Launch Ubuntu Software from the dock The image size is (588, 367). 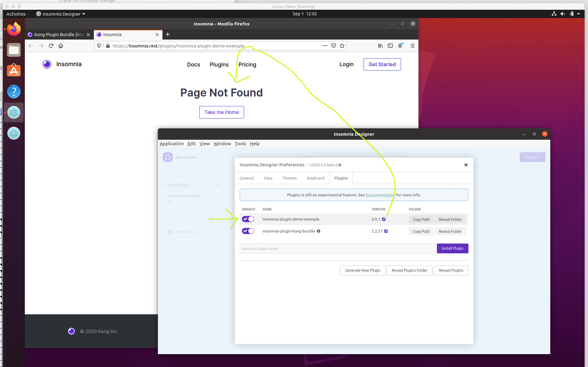coord(14,71)
